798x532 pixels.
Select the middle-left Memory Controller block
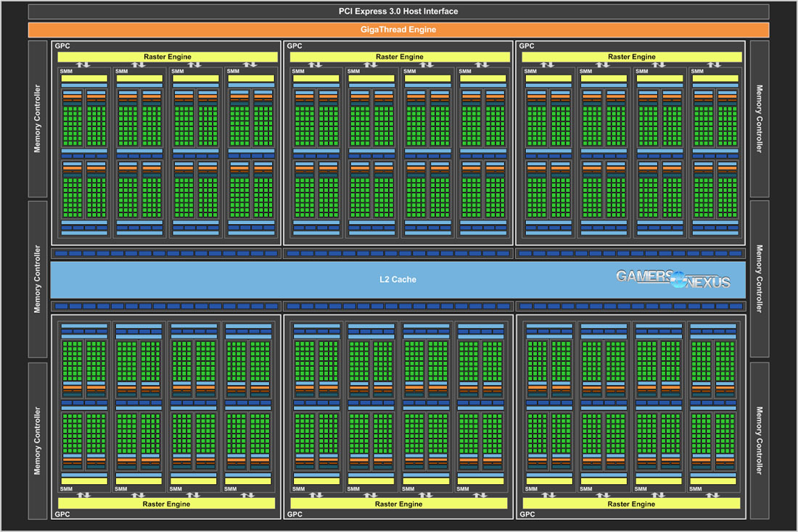(38, 279)
